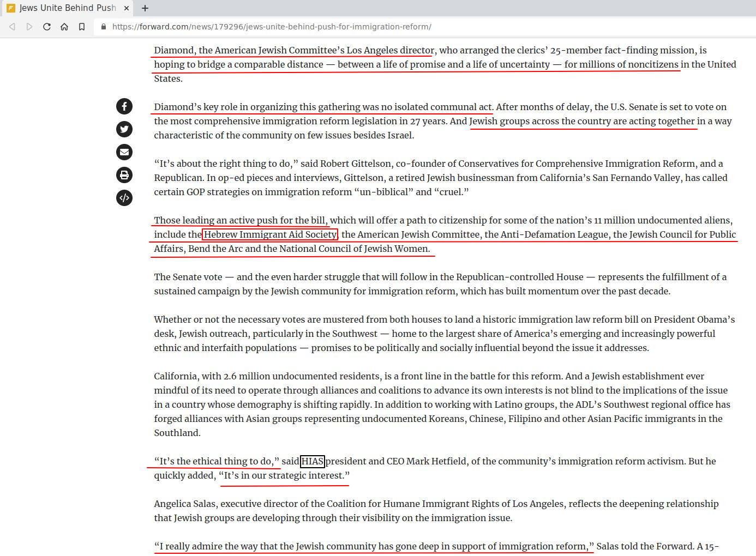This screenshot has height=556, width=756.
Task: Click the text "President Obama's"
Action: (694, 319)
